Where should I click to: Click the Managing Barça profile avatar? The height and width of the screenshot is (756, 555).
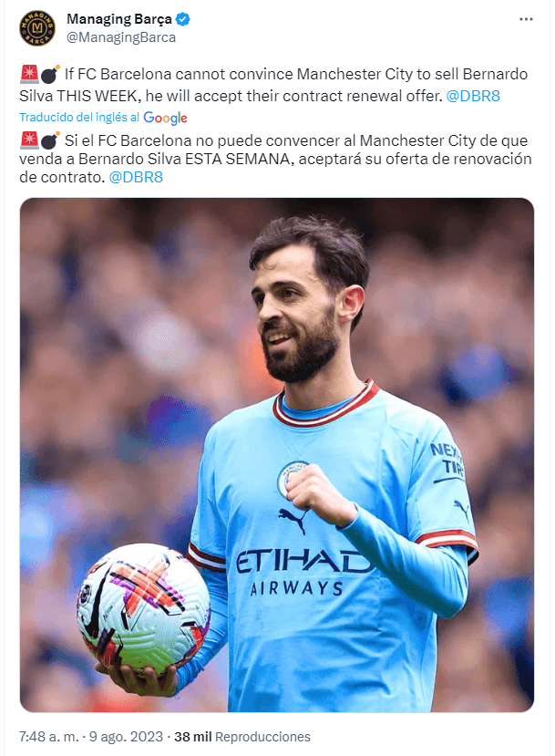[37, 28]
